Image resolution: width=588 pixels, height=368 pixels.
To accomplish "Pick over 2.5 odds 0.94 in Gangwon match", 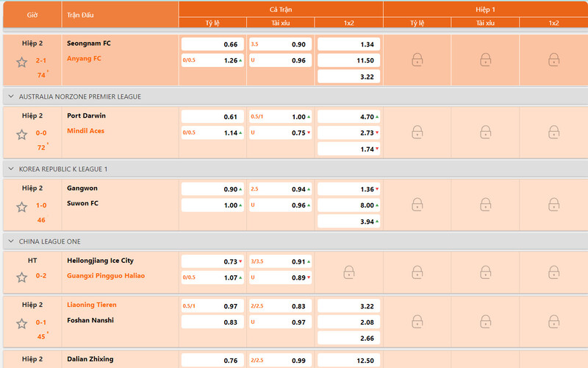I will coord(281,189).
